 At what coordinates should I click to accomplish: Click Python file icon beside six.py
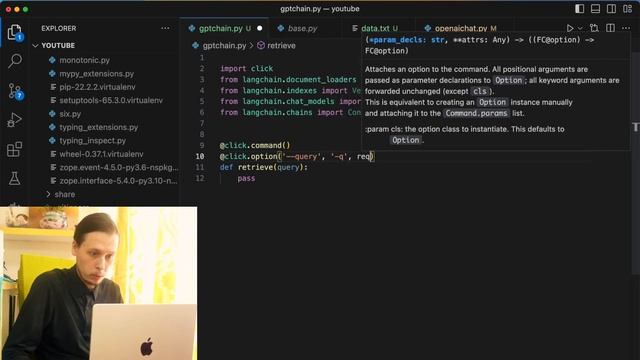tap(52, 114)
